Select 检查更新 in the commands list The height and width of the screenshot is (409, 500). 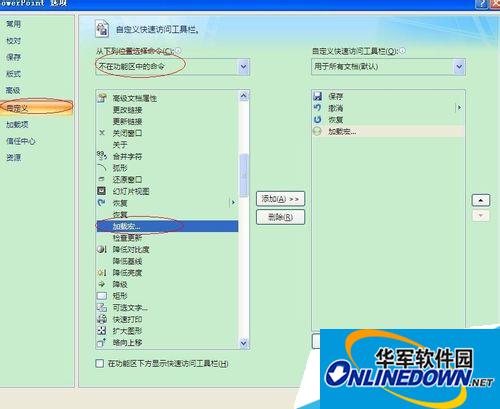click(127, 238)
